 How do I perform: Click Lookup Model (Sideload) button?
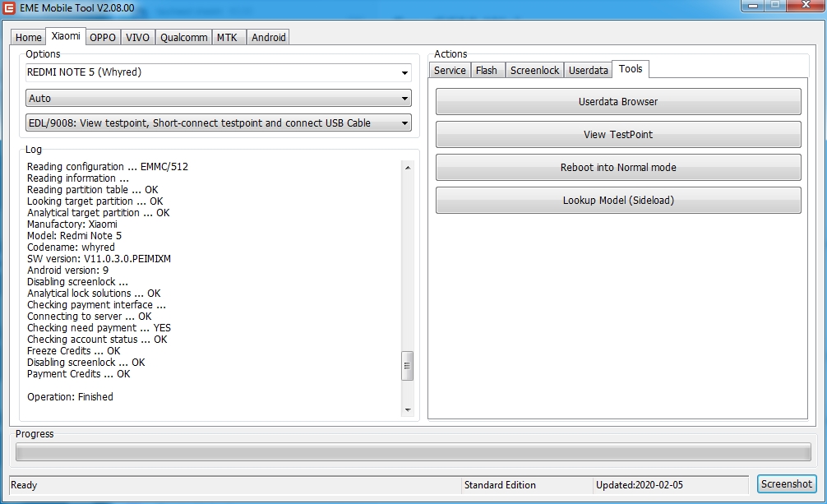click(618, 200)
